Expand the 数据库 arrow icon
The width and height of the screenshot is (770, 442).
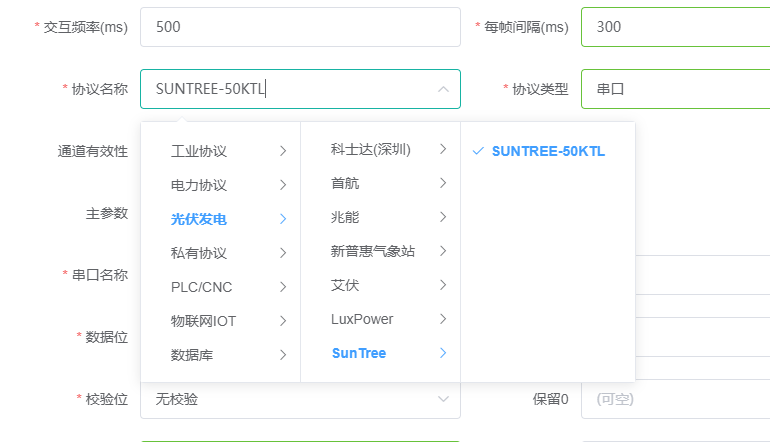tap(283, 355)
